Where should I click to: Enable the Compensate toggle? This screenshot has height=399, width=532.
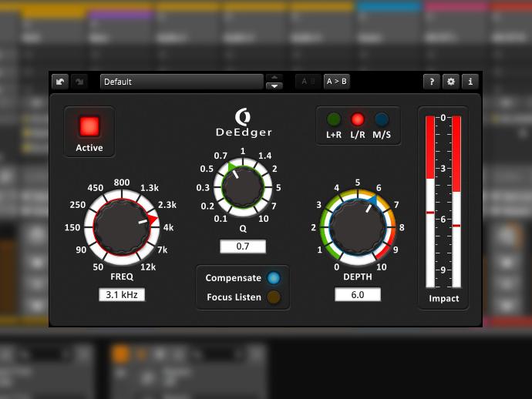coord(274,278)
